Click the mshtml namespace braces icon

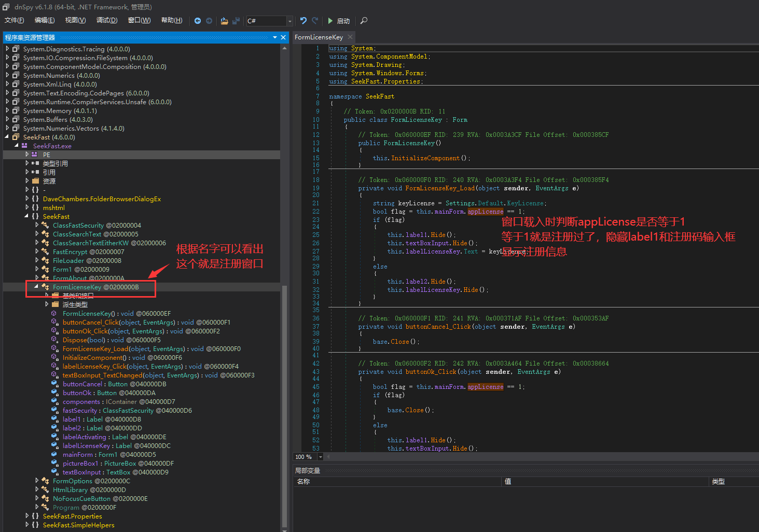[35, 207]
